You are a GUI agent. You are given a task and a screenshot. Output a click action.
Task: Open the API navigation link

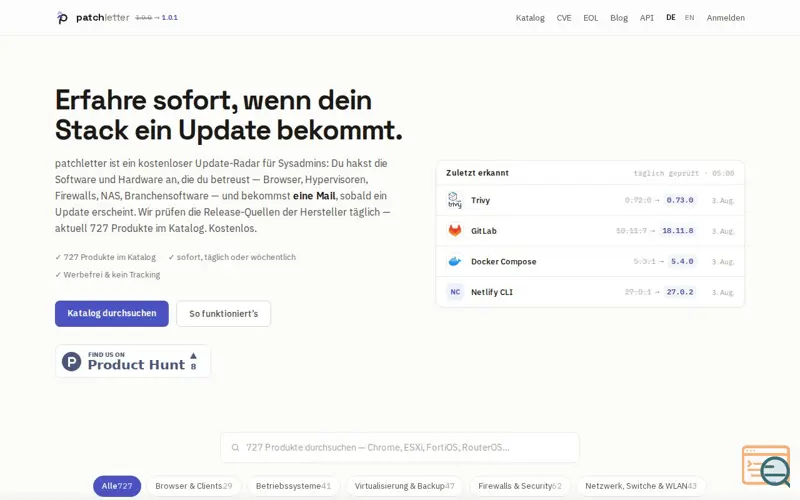click(x=646, y=18)
